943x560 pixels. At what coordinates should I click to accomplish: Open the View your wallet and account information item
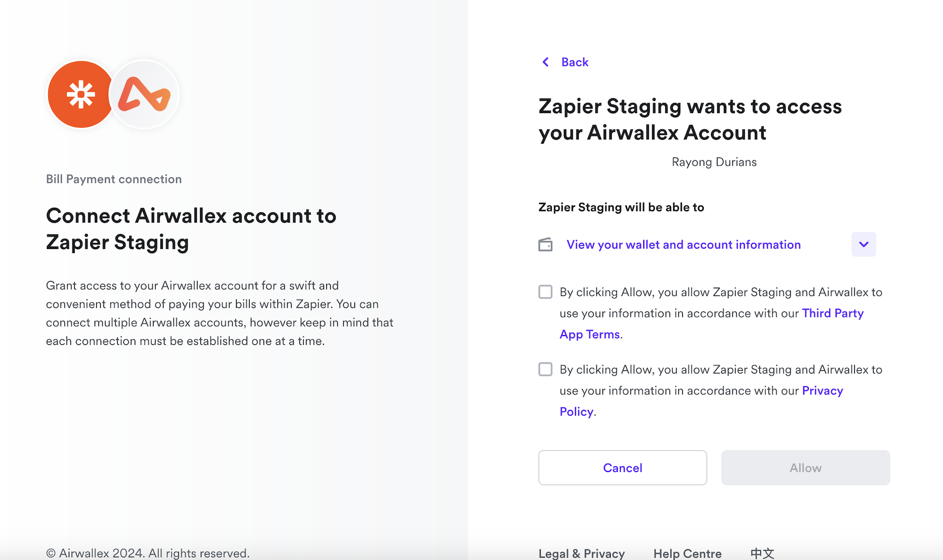pyautogui.click(x=684, y=244)
